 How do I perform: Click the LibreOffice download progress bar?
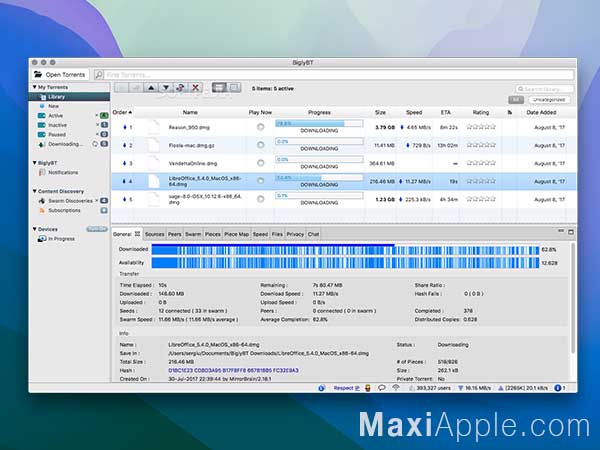click(319, 178)
